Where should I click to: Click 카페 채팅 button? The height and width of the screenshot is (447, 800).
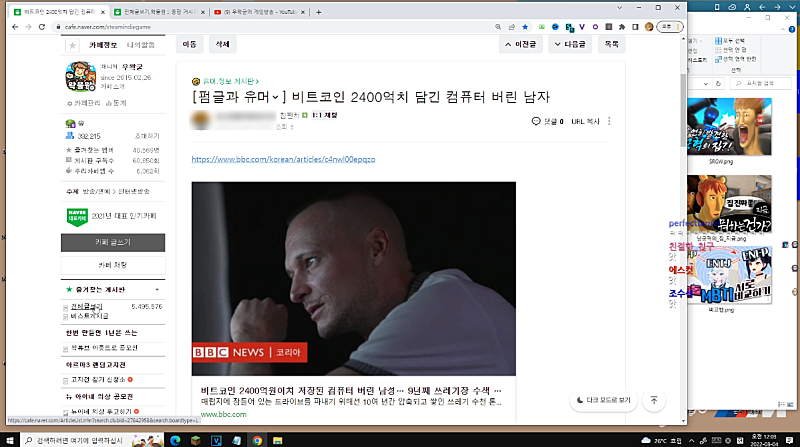pyautogui.click(x=113, y=265)
